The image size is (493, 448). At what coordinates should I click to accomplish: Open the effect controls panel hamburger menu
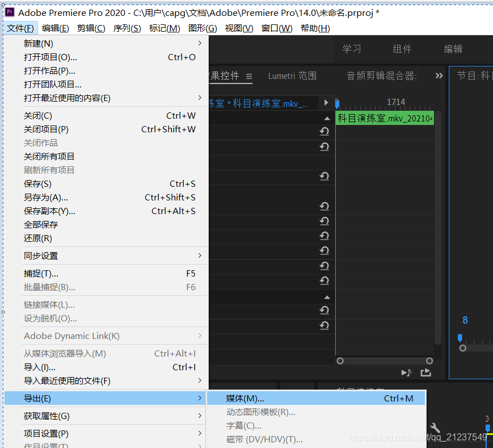(249, 76)
